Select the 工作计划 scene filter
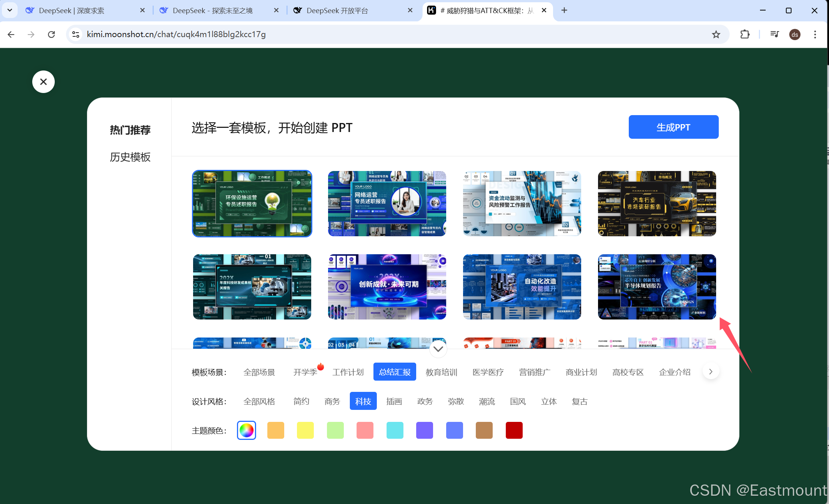 pos(348,372)
